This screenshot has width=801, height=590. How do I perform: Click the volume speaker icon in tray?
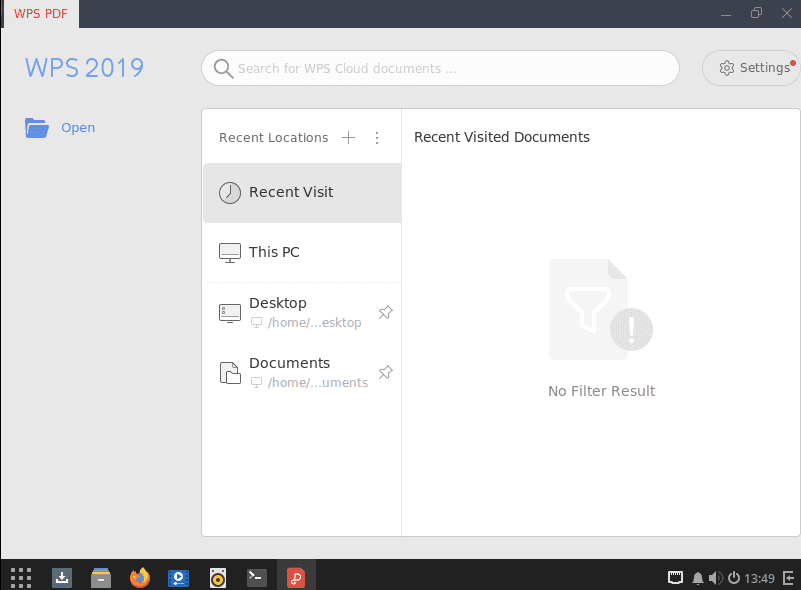(x=715, y=578)
